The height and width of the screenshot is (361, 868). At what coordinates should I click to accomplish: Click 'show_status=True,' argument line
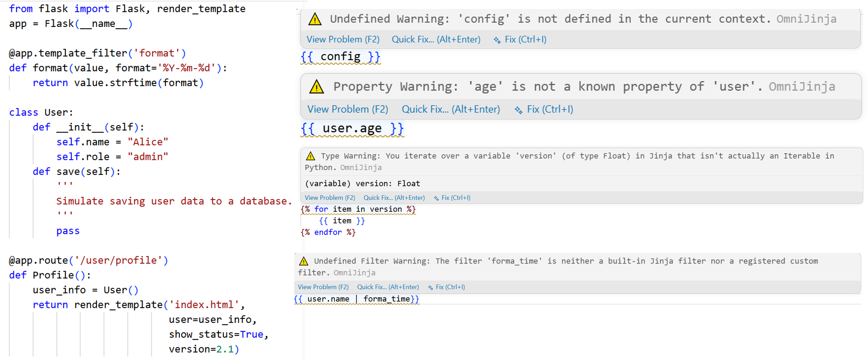(219, 334)
